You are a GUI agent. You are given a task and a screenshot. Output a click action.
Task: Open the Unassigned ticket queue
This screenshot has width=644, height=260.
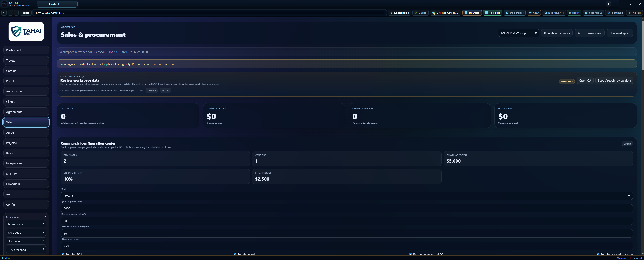tap(26, 241)
